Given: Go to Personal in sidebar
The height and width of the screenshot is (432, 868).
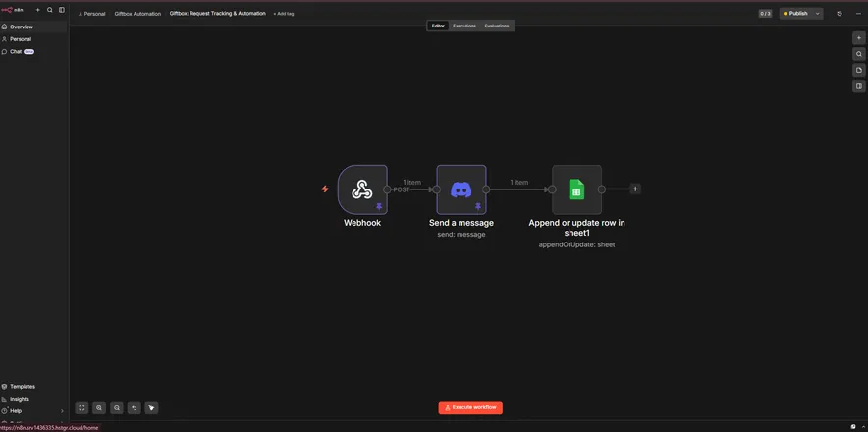Looking at the screenshot, I should point(33,39).
